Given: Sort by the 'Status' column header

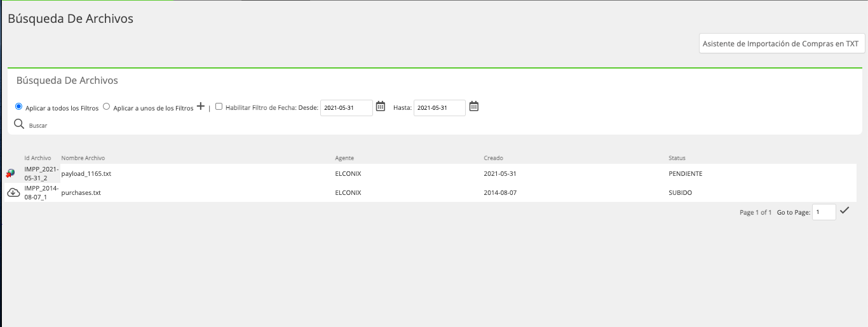Looking at the screenshot, I should (x=677, y=157).
